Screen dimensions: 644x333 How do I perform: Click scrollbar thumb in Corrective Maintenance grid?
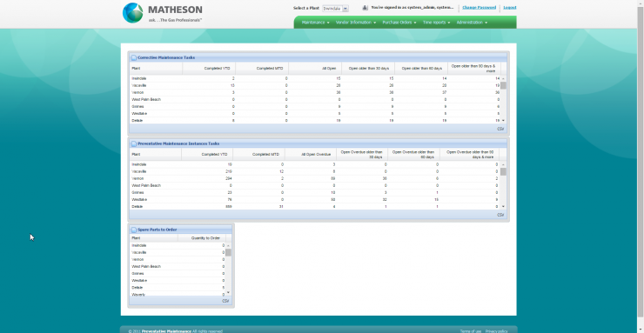[504, 85]
